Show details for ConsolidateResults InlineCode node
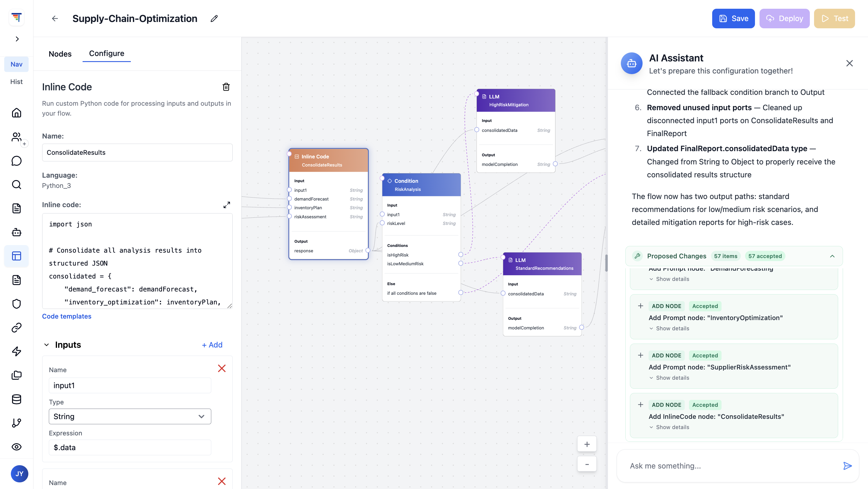Viewport: 868px width, 489px height. (x=669, y=427)
